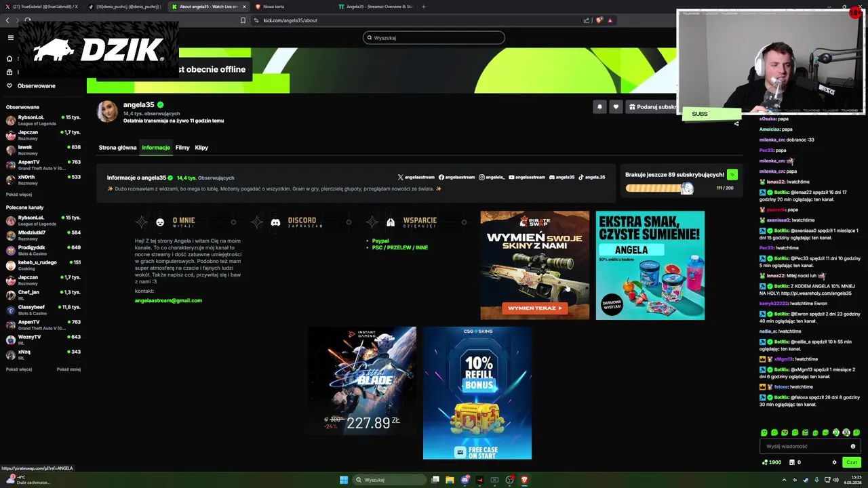
Task: Open the Discord link angela35
Action: coord(561,178)
